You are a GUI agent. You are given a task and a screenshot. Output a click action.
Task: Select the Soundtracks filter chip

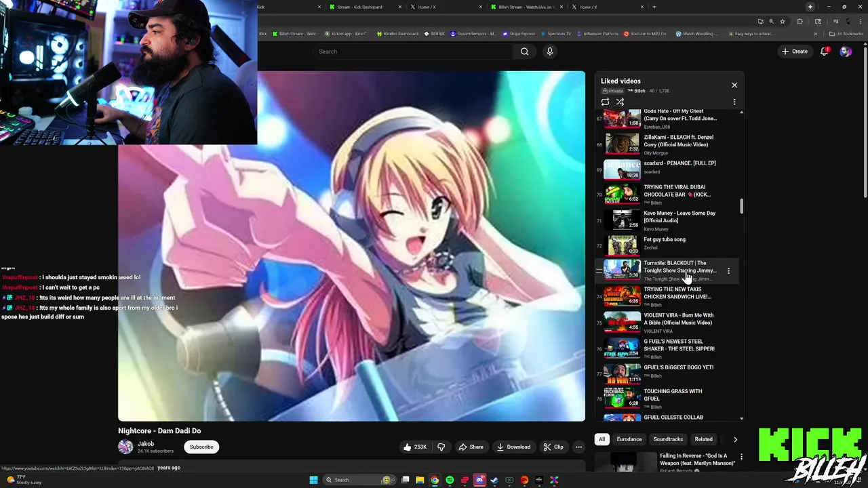[x=668, y=439]
